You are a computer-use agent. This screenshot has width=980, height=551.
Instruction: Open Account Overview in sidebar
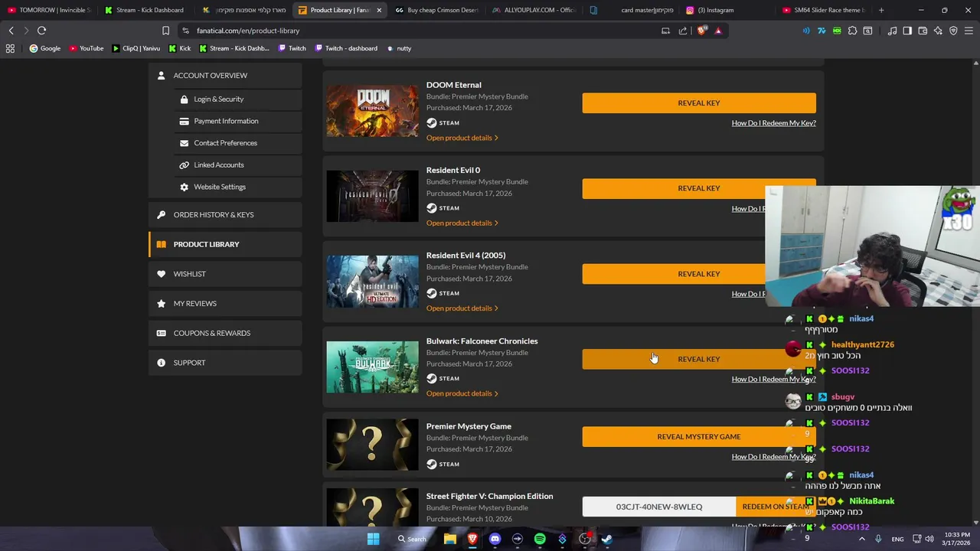[225, 75]
